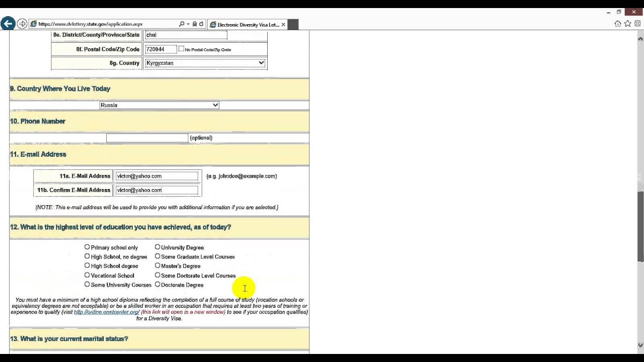Go back with the browser back arrow
Screen dimensions: 644x362
tap(8, 24)
